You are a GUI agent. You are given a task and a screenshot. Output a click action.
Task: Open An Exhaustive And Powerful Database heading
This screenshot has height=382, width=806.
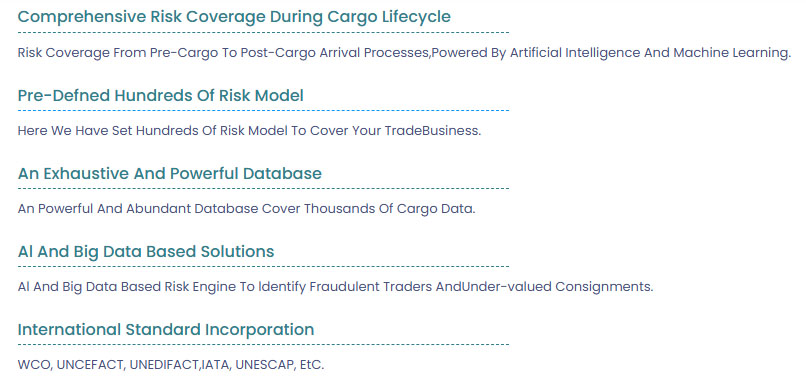point(170,173)
